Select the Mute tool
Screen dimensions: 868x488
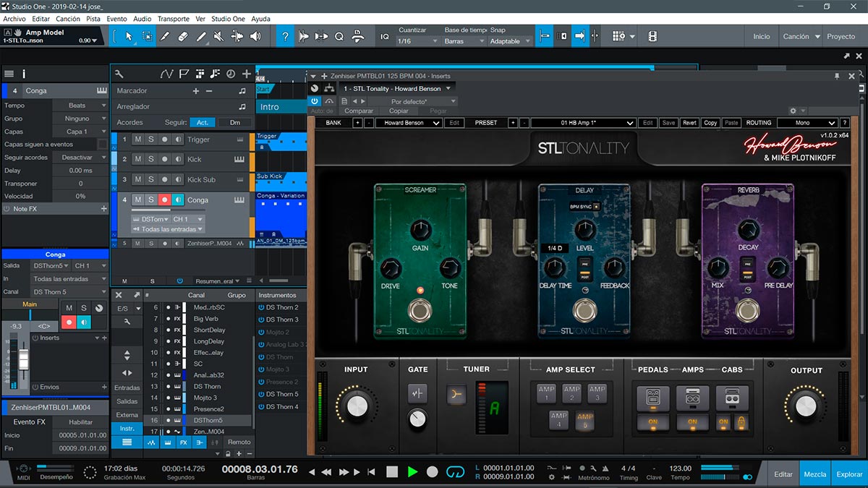pos(220,36)
